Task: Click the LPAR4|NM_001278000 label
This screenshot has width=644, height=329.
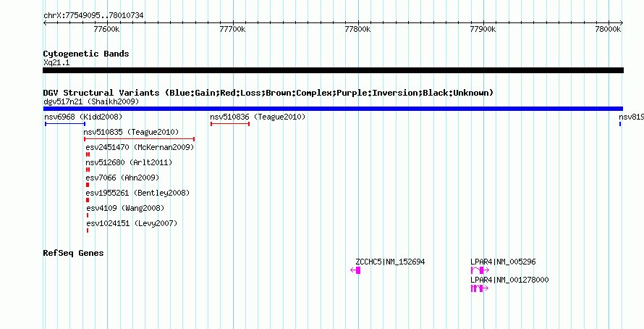Action: (509, 280)
